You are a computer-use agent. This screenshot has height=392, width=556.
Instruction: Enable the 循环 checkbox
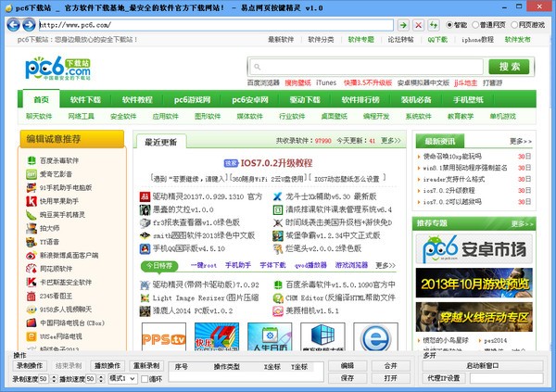tap(144, 379)
